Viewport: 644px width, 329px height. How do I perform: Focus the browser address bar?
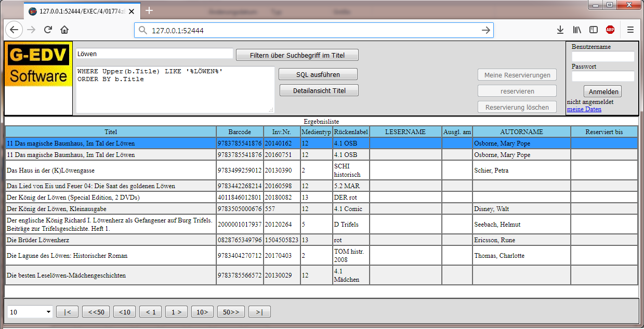pos(314,31)
